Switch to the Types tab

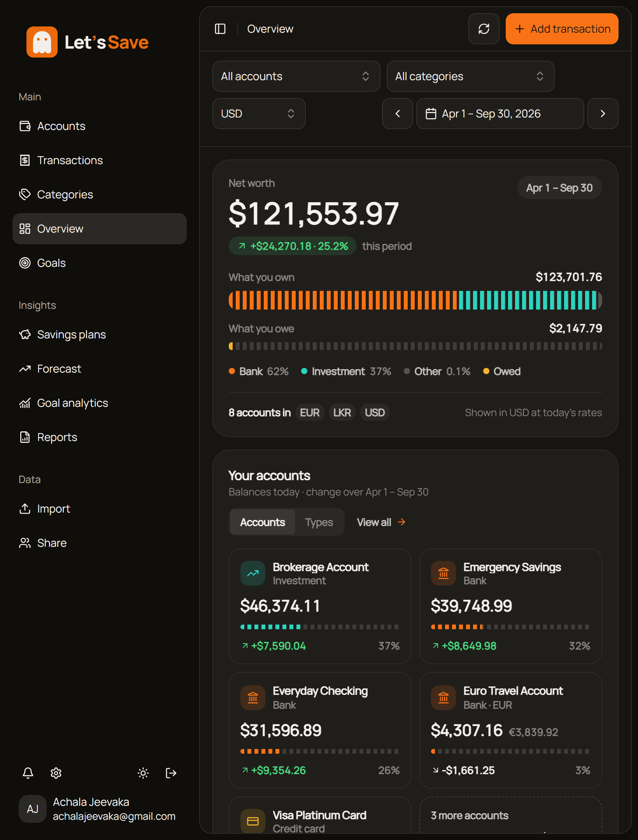pos(319,522)
